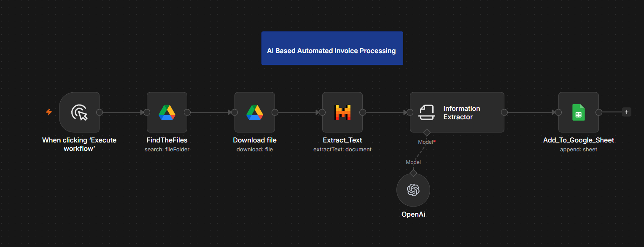Open the FindTheFiles Google Drive node
Viewport: 644px width, 247px height.
[x=167, y=112]
